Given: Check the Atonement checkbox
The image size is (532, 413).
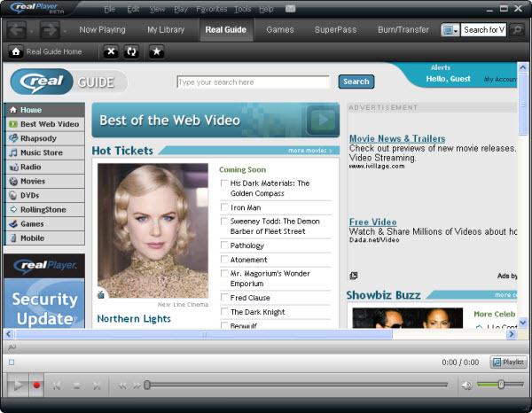Looking at the screenshot, I should (x=224, y=259).
